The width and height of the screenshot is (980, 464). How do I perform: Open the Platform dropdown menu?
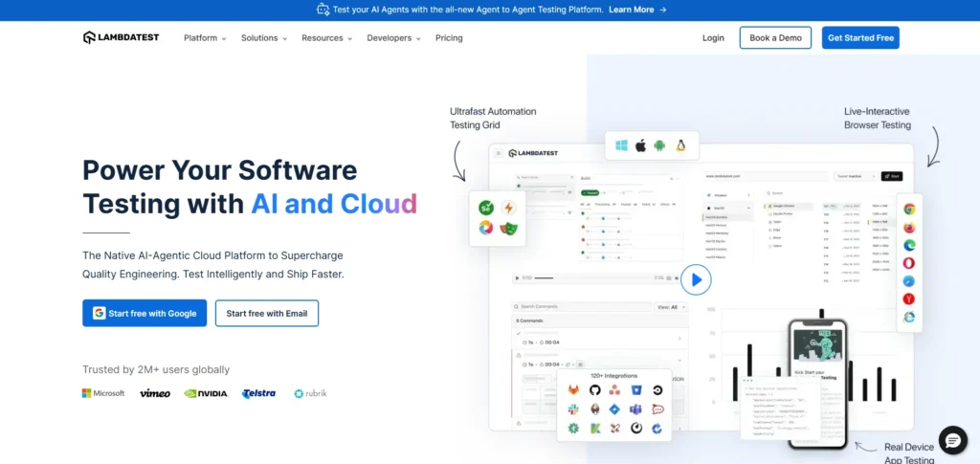click(205, 38)
